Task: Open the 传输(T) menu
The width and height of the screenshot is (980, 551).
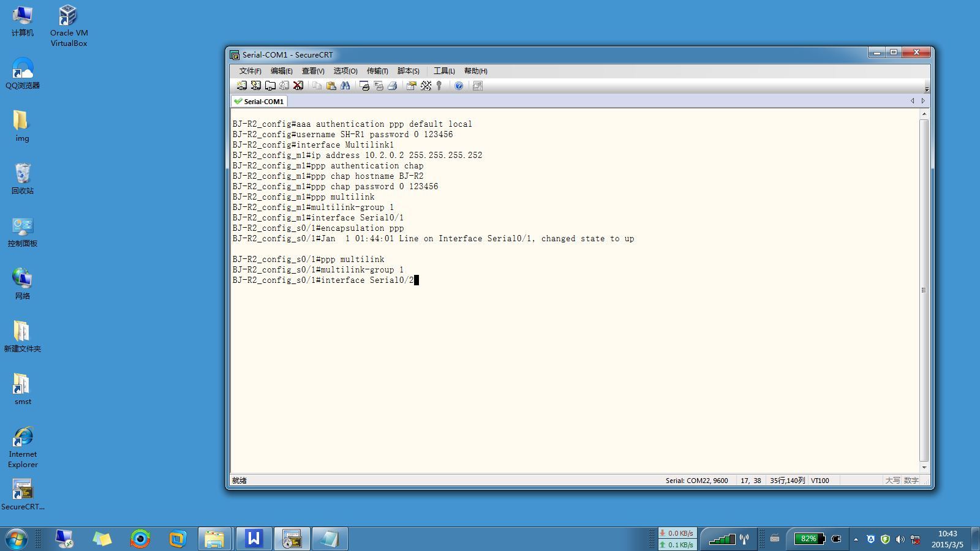Action: [x=377, y=71]
